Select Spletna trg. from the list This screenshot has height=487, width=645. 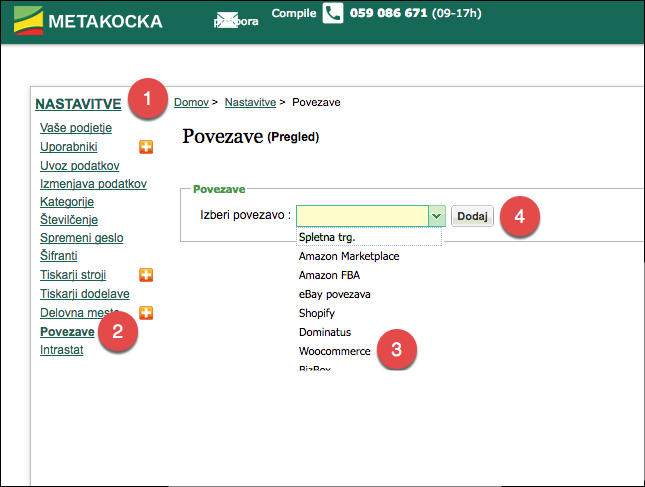[369, 237]
